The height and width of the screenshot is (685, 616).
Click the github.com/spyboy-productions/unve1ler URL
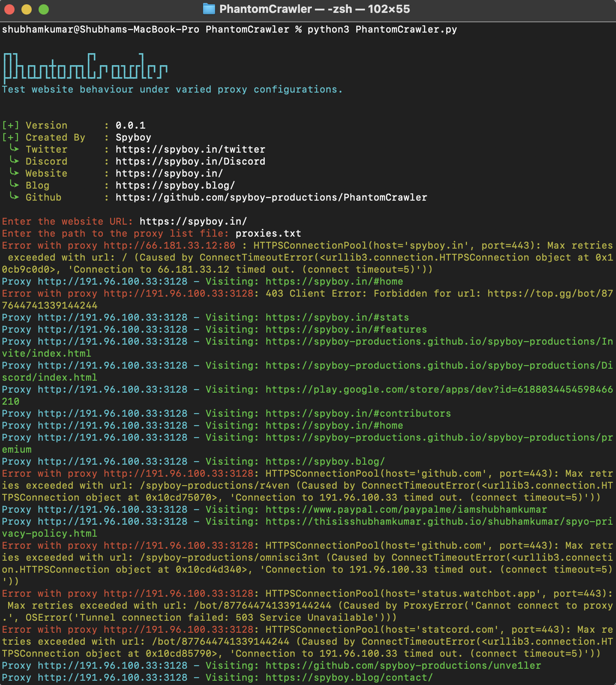point(403,666)
